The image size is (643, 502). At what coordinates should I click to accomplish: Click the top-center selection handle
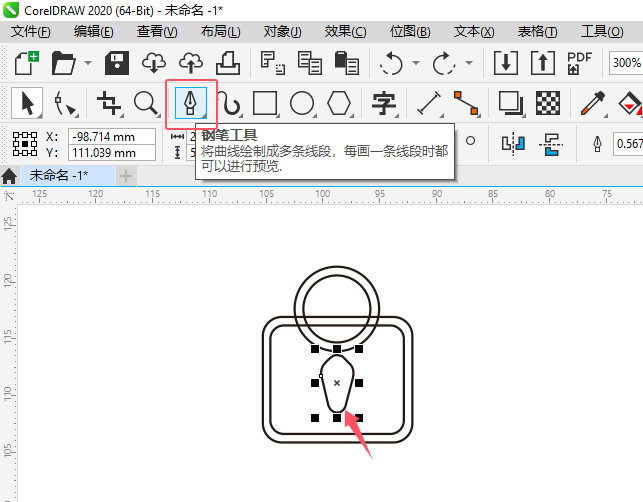337,349
